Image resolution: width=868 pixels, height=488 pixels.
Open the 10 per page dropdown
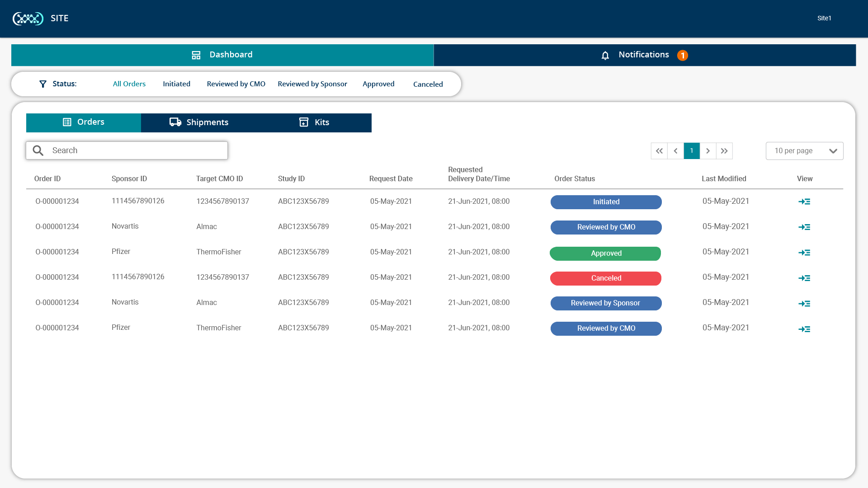click(x=804, y=150)
